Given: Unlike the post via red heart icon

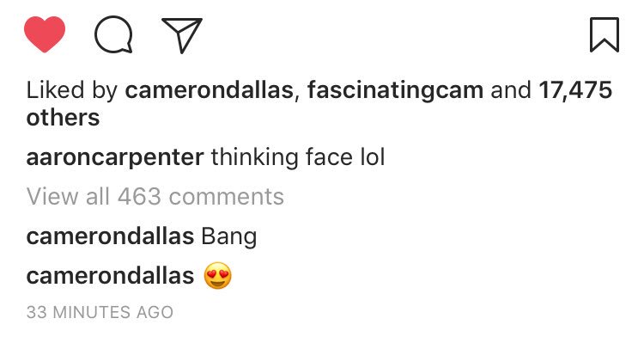Looking at the screenshot, I should click(45, 34).
